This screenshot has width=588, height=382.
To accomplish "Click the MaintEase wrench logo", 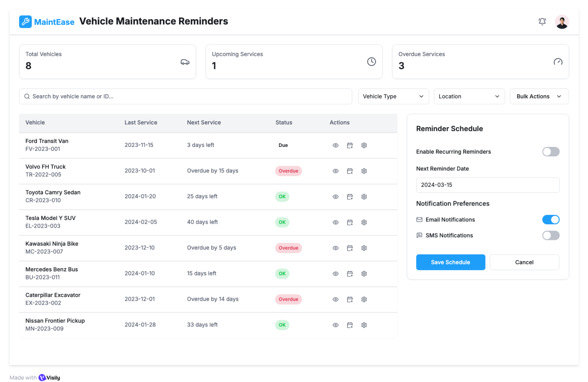I will coord(25,22).
